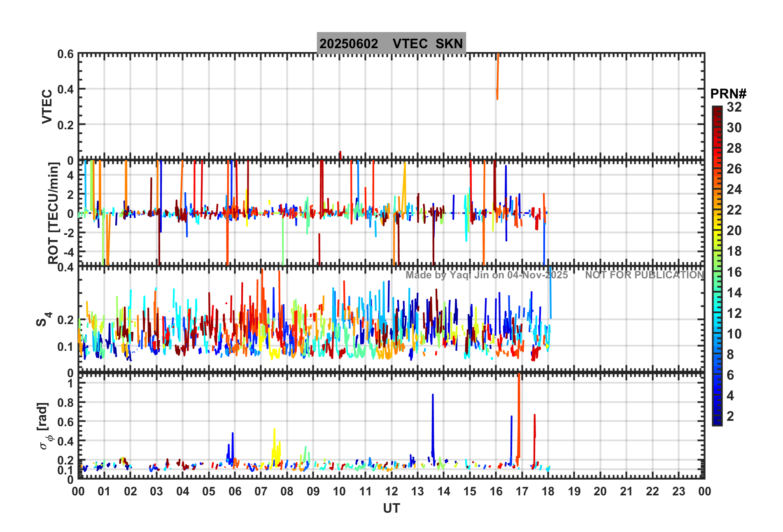
Task: Click the UT x-axis label
Action: click(x=391, y=509)
